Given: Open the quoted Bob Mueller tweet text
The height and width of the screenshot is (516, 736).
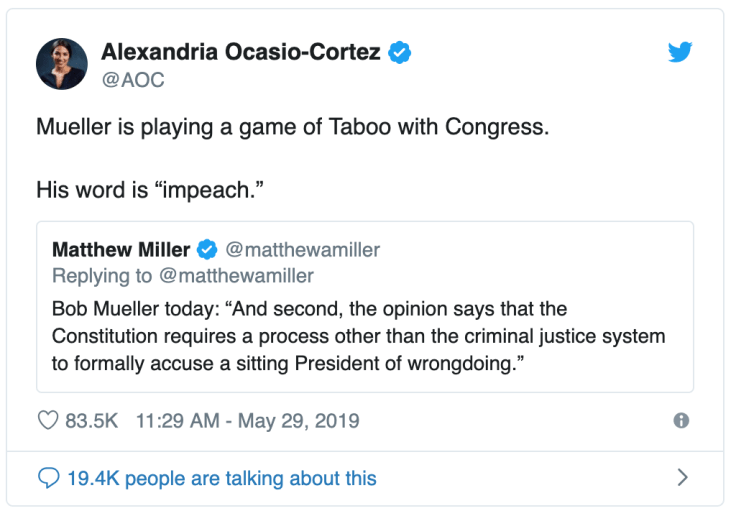Looking at the screenshot, I should pos(358,336).
